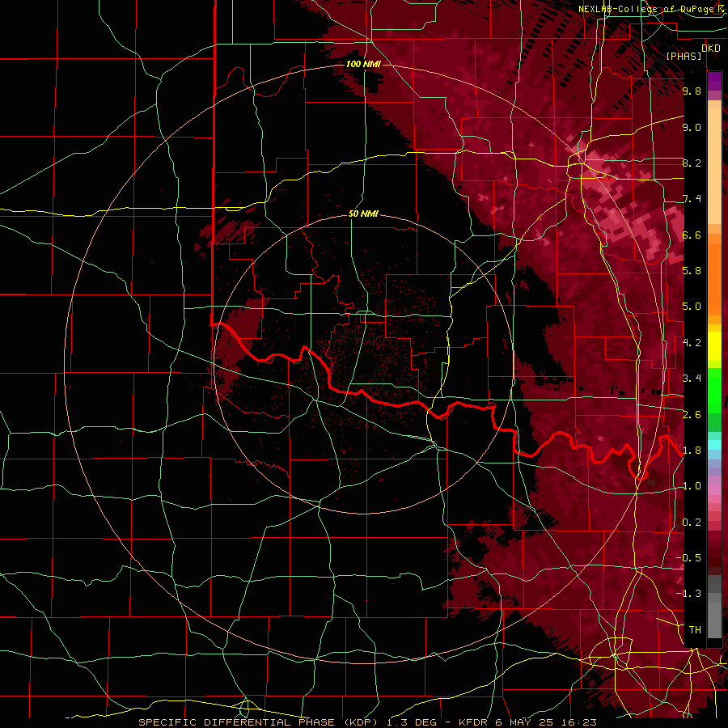Click the 0.2 value on the color scale
728x728 pixels.
coord(692,523)
